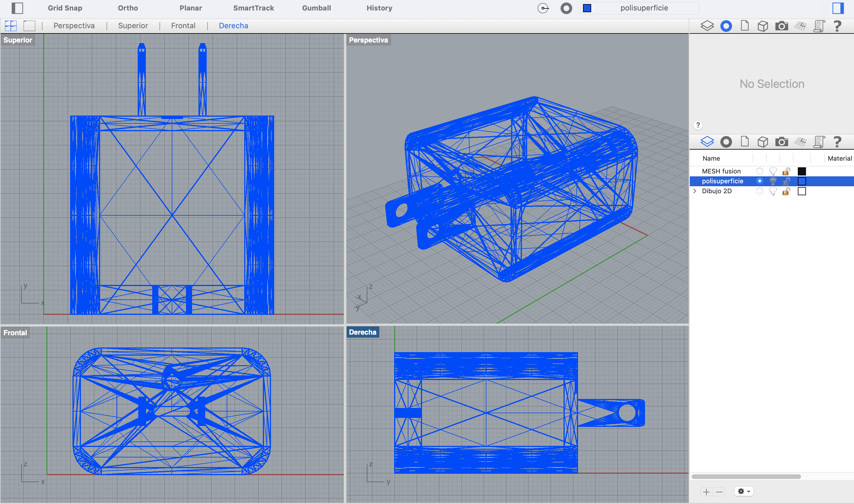The width and height of the screenshot is (854, 504).
Task: Click the camera Named Views icon in the lower panel toolbar
Action: pos(781,142)
